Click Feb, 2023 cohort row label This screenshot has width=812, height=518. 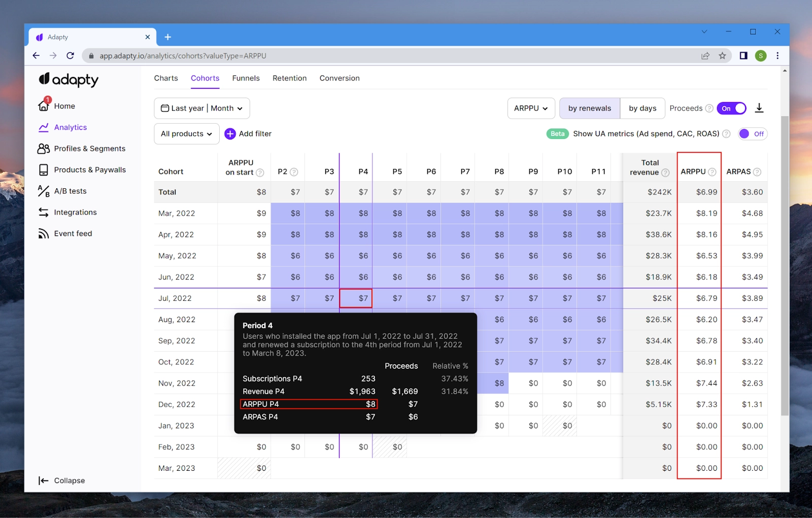177,447
